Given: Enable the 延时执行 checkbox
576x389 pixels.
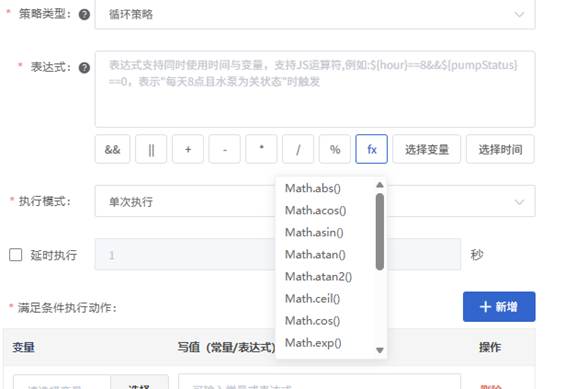Looking at the screenshot, I should [15, 255].
